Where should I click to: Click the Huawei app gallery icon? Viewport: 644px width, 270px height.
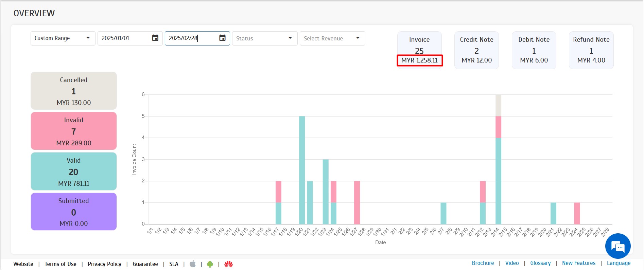(x=228, y=264)
